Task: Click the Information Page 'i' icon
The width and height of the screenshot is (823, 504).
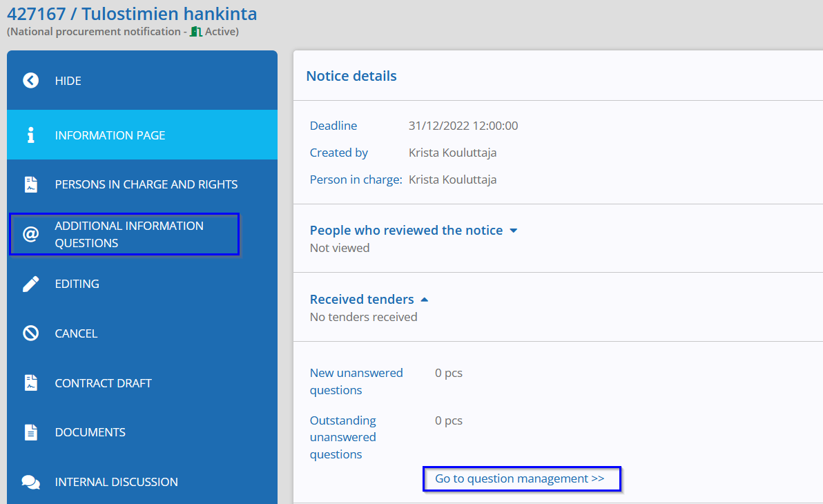Action: 30,135
